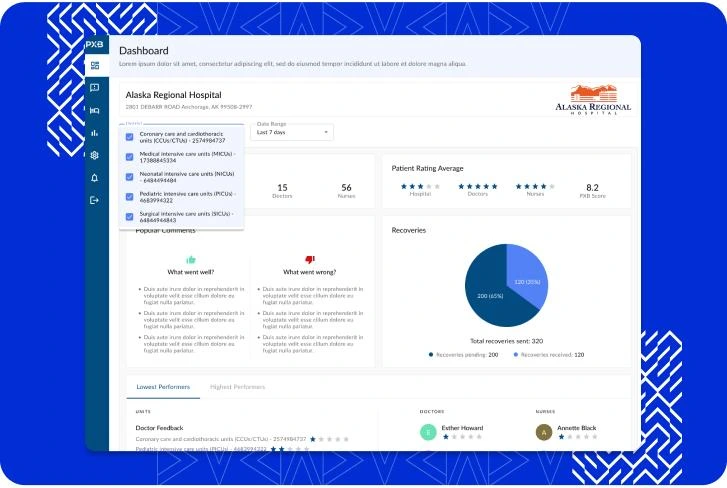Open the Dashboard icon in sidebar
Image resolution: width=727 pixels, height=488 pixels.
point(95,66)
